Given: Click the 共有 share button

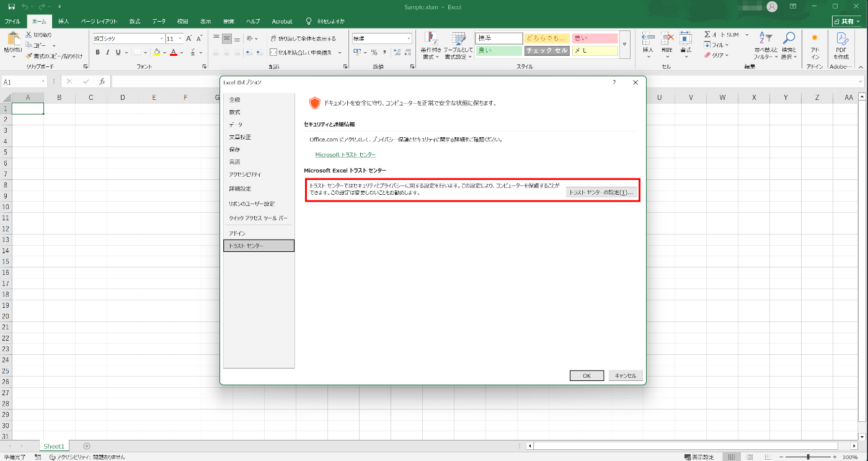Looking at the screenshot, I should (847, 21).
